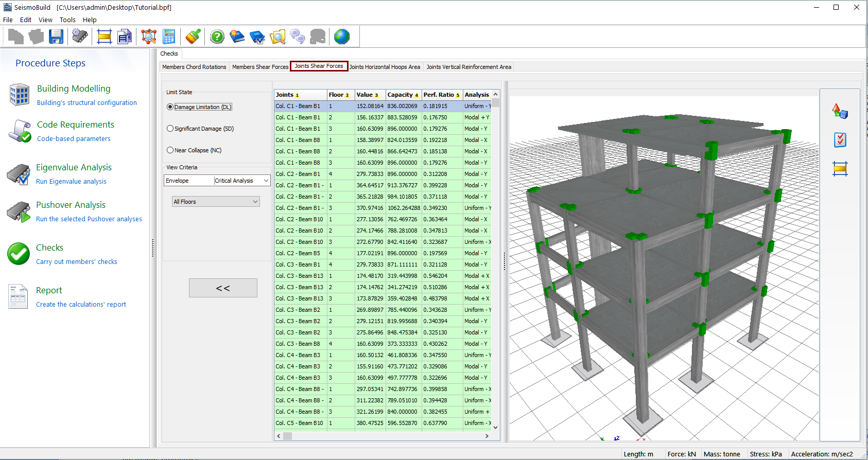Choose the Near Collapse (NC) limit state
868x460 pixels.
coord(170,150)
